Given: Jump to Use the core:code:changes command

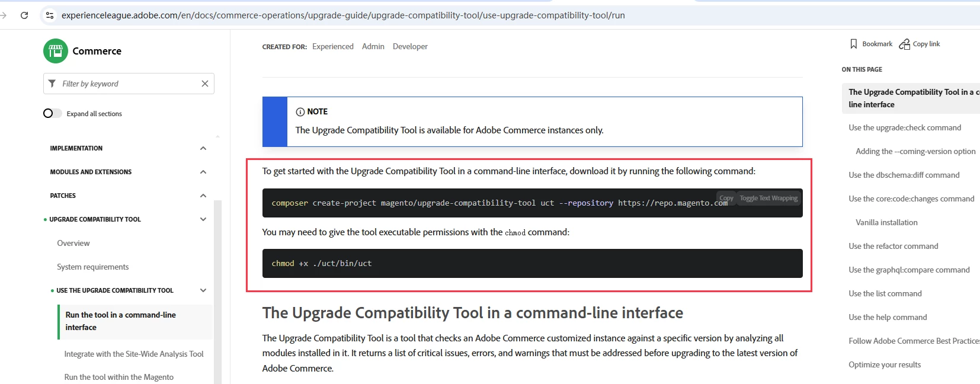Looking at the screenshot, I should [911, 199].
